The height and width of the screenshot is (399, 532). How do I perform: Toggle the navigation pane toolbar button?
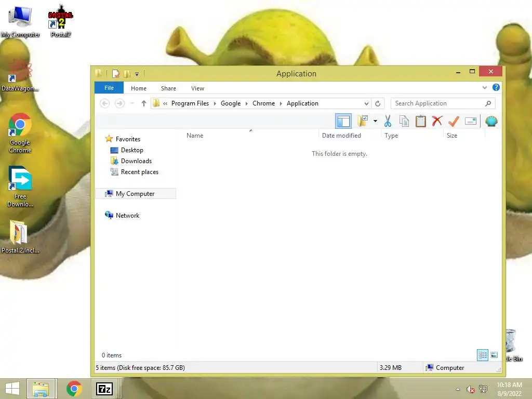[x=343, y=121]
